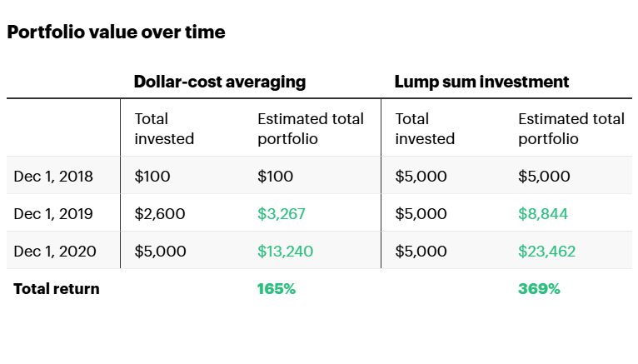Select the "Total return" row label

[56, 289]
